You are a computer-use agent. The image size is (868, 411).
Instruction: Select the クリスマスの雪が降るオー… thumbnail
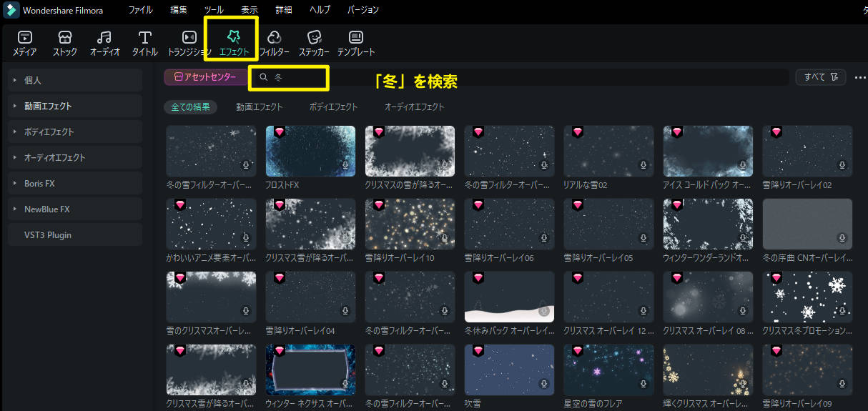(410, 151)
